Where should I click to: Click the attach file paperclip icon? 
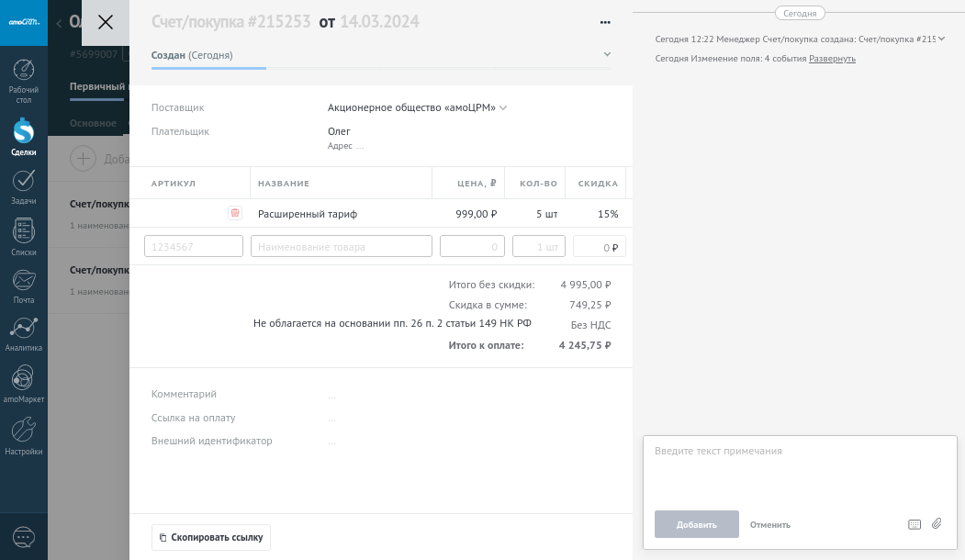click(x=937, y=524)
